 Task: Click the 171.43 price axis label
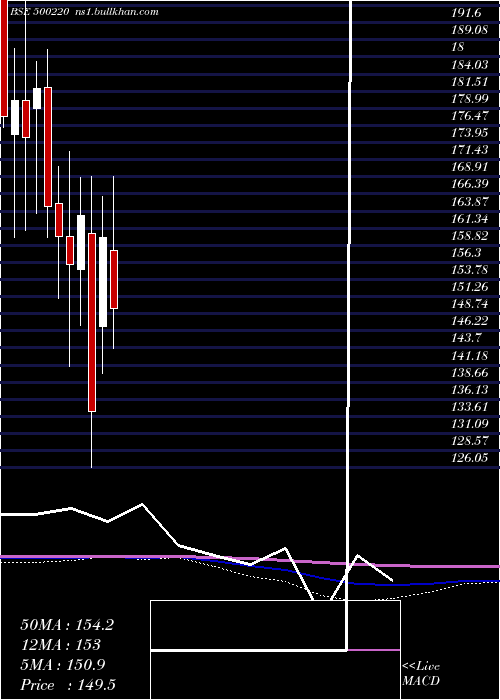pyautogui.click(x=470, y=150)
